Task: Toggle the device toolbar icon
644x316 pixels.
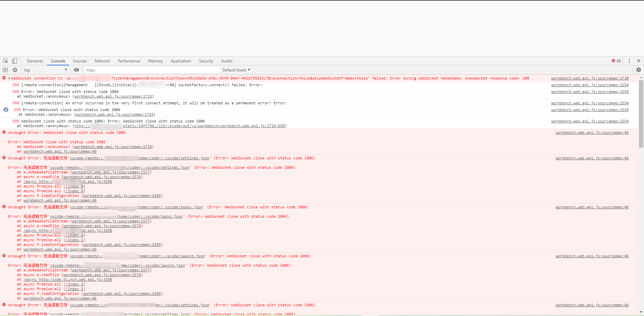Action: tap(14, 61)
